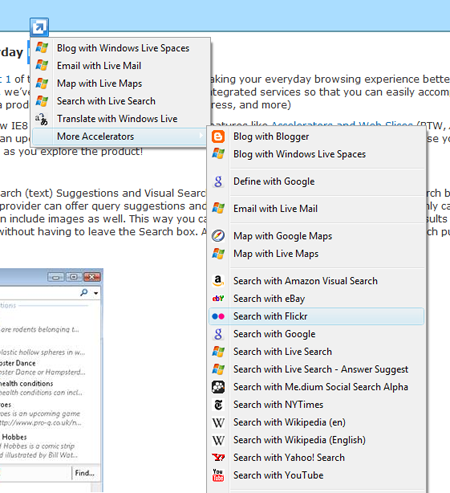
Task: Click the Yahoo! icon
Action: [218, 457]
